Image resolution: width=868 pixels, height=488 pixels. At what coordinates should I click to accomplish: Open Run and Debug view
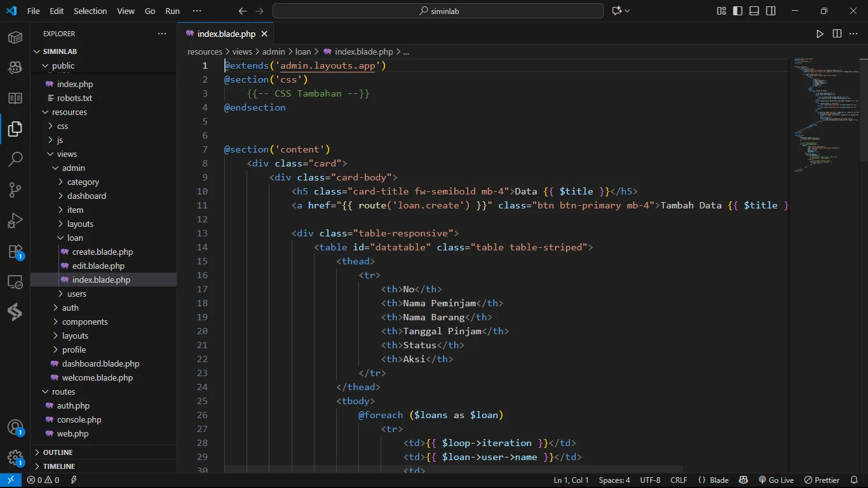tap(15, 220)
